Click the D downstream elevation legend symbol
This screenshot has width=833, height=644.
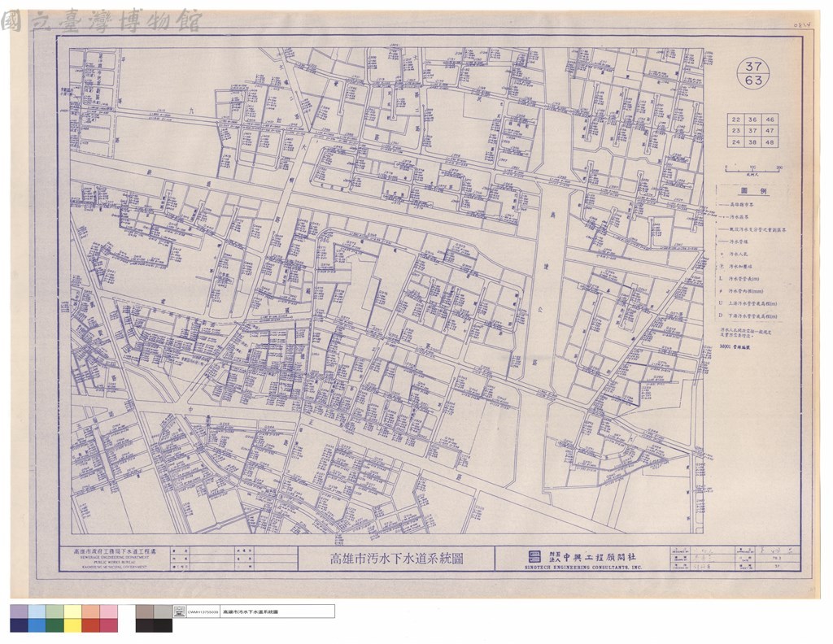tap(721, 315)
